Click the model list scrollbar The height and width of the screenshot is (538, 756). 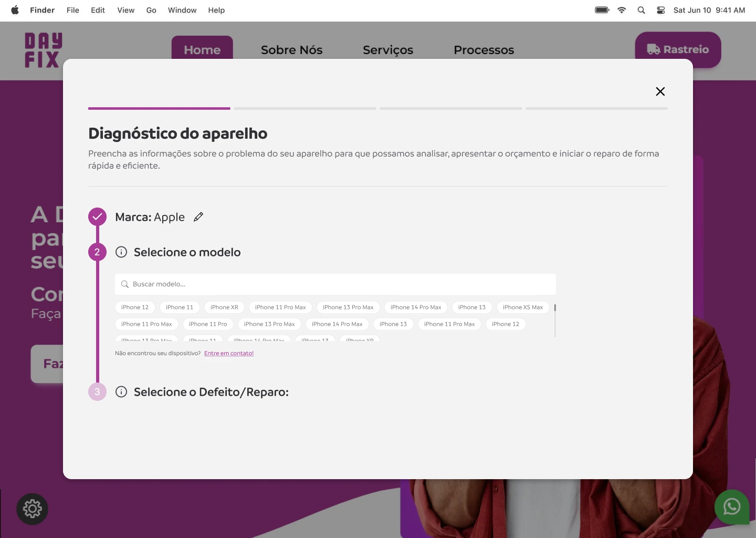(555, 320)
